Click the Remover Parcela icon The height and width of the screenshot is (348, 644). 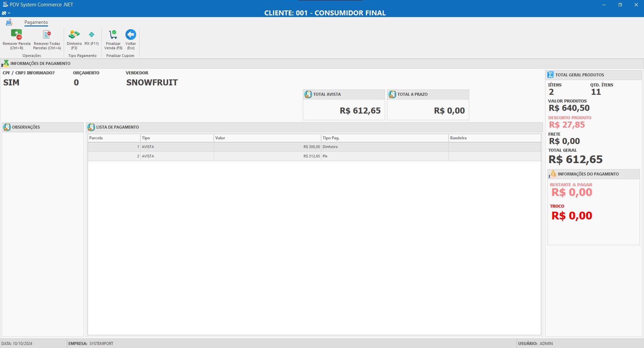pos(16,35)
